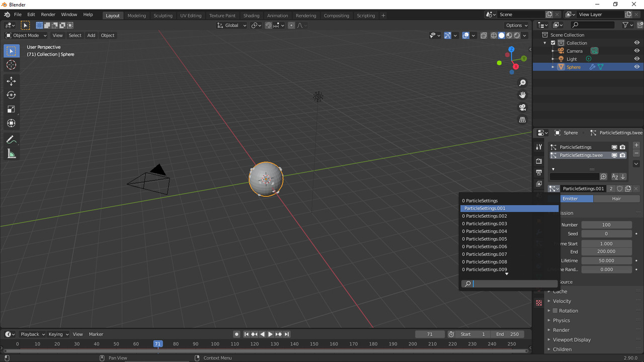Click the reverse sort order arrow icon
Image resolution: width=644 pixels, height=362 pixels.
[x=623, y=176]
